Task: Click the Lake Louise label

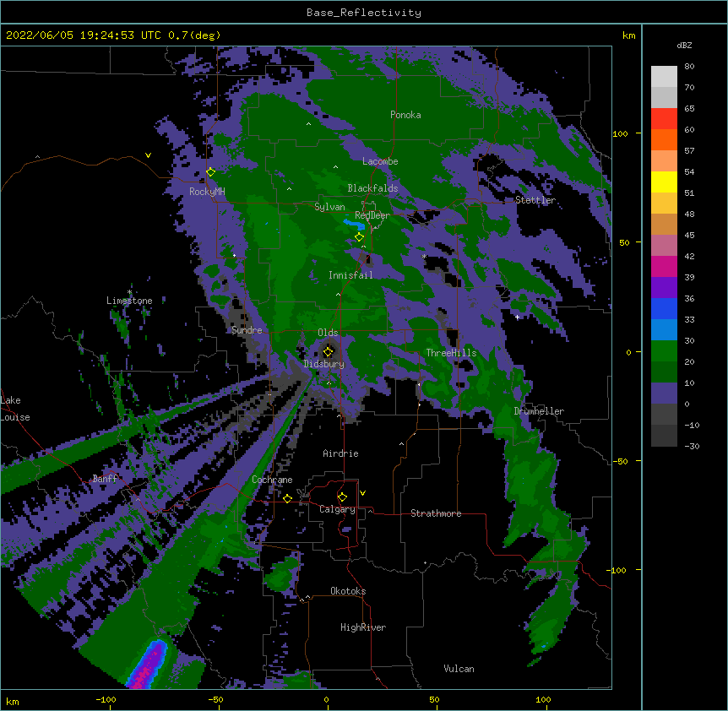Action: point(15,409)
